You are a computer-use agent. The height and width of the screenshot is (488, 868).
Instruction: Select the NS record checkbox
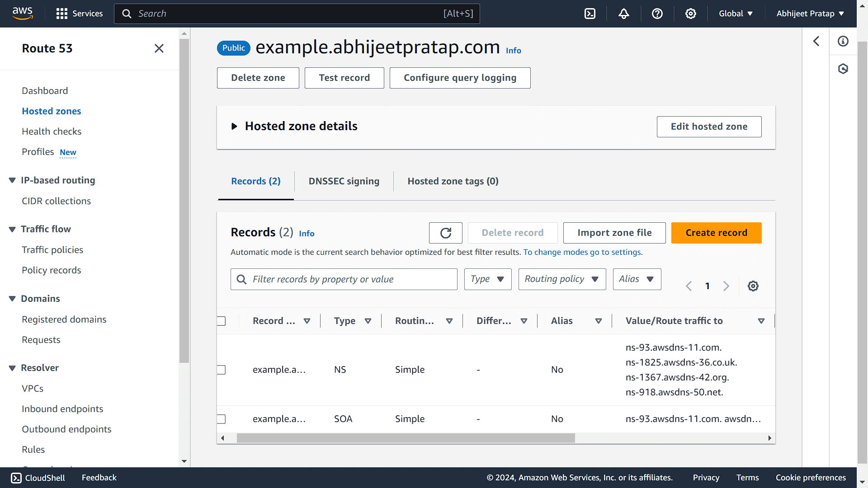coord(222,370)
